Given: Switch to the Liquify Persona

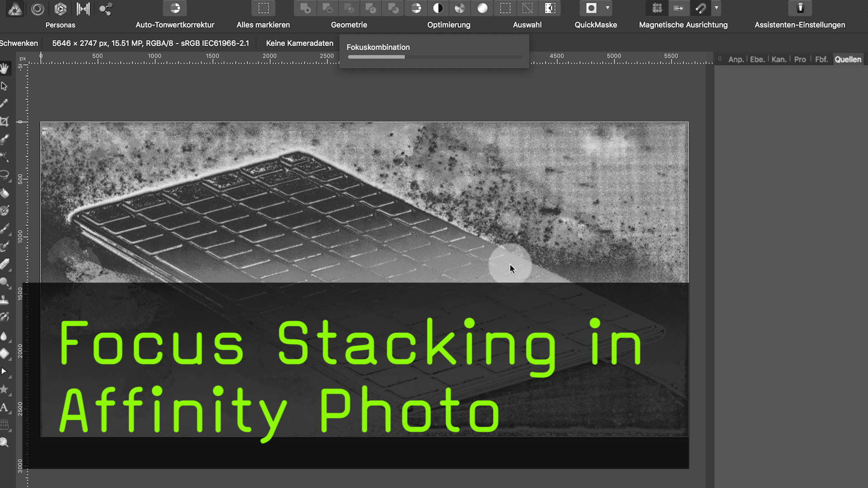Looking at the screenshot, I should (38, 9).
